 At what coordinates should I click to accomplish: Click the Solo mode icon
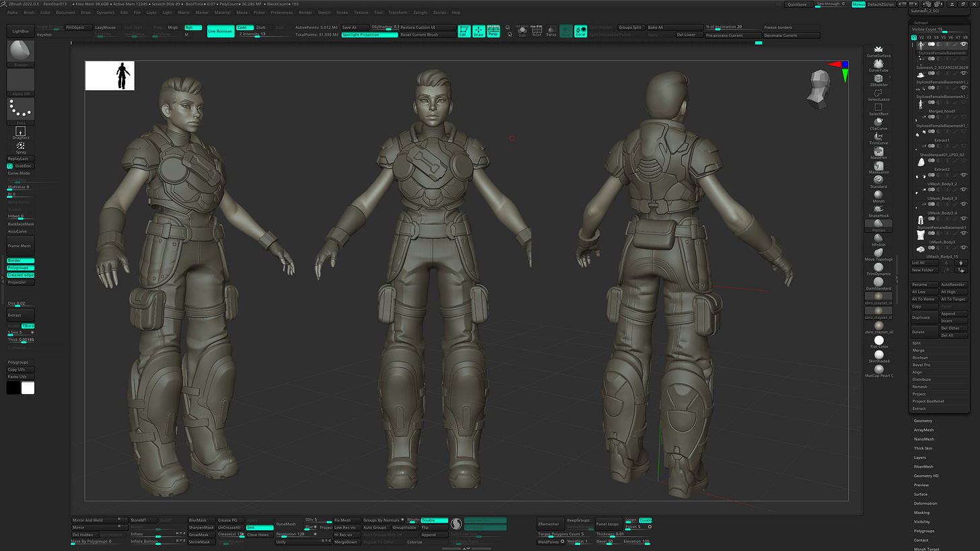[522, 31]
